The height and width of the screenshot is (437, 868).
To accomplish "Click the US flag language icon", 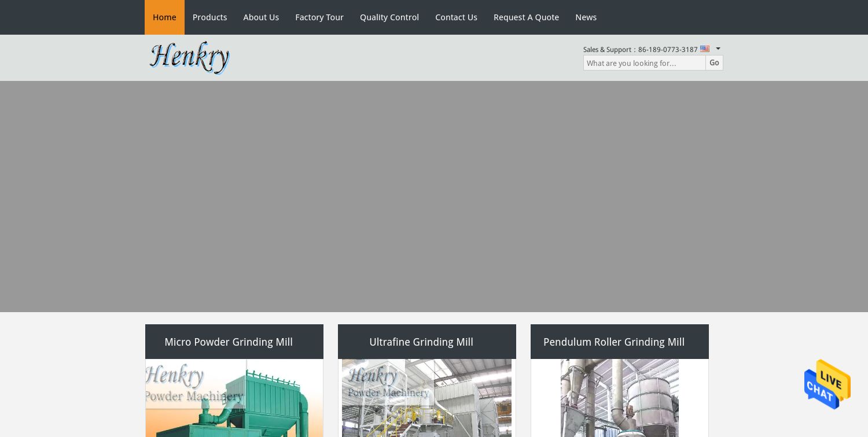I will (x=705, y=49).
